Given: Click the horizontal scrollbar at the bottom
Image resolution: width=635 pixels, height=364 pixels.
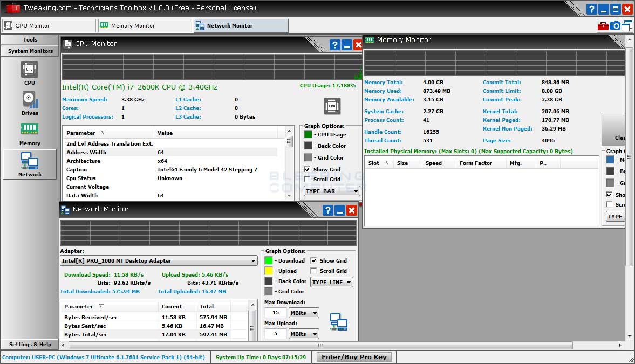Looking at the screenshot, I should coord(320,345).
